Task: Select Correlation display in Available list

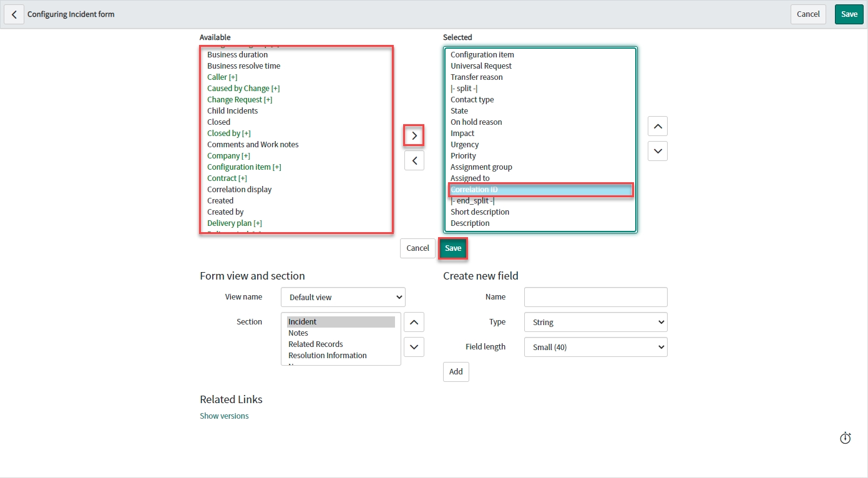Action: (x=240, y=190)
